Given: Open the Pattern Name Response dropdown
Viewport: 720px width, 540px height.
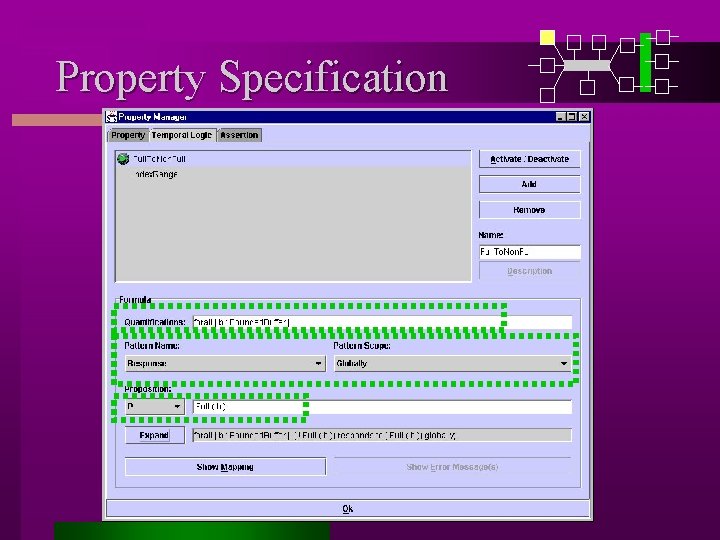Looking at the screenshot, I should tap(225, 363).
